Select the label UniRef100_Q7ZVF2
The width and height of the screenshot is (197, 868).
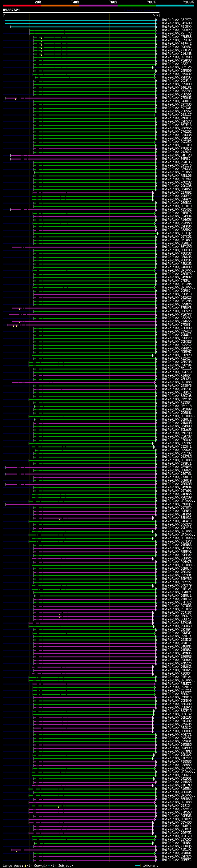pos(177,809)
